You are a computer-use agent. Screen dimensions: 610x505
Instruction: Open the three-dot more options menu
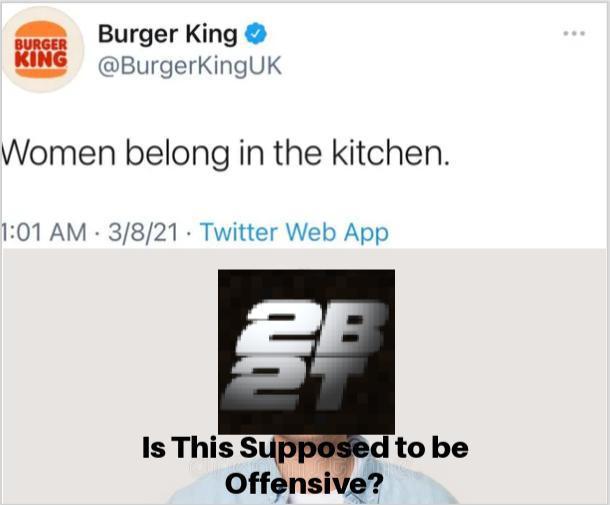[x=574, y=33]
